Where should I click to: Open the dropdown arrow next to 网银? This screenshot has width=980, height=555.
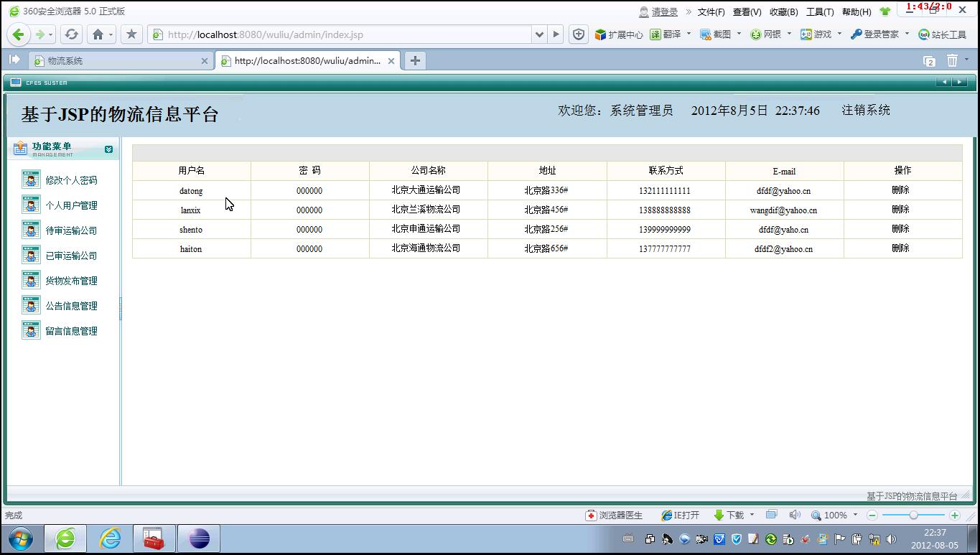click(789, 34)
